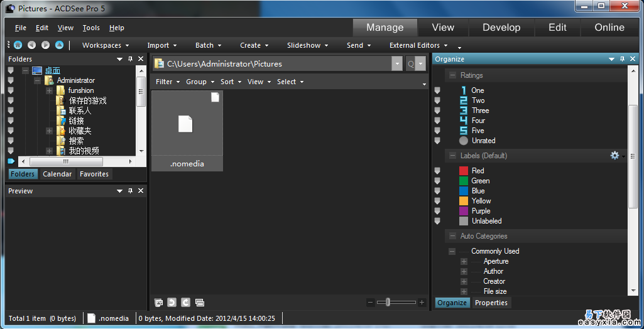Pin the Folders panel with pushpin icon
Image resolution: width=644 pixels, height=329 pixels.
click(x=130, y=59)
